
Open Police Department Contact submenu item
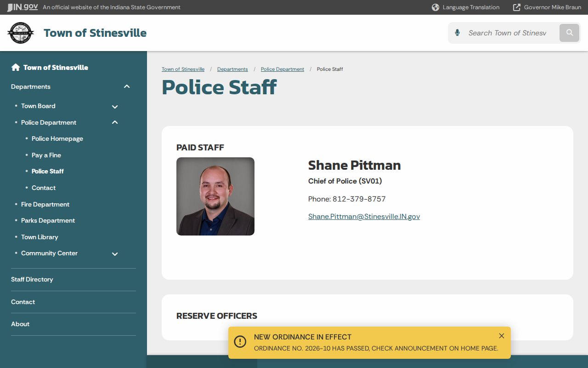coord(44,188)
